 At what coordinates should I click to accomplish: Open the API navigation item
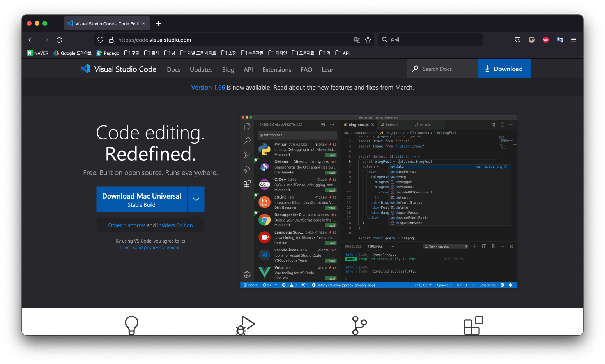[248, 70]
